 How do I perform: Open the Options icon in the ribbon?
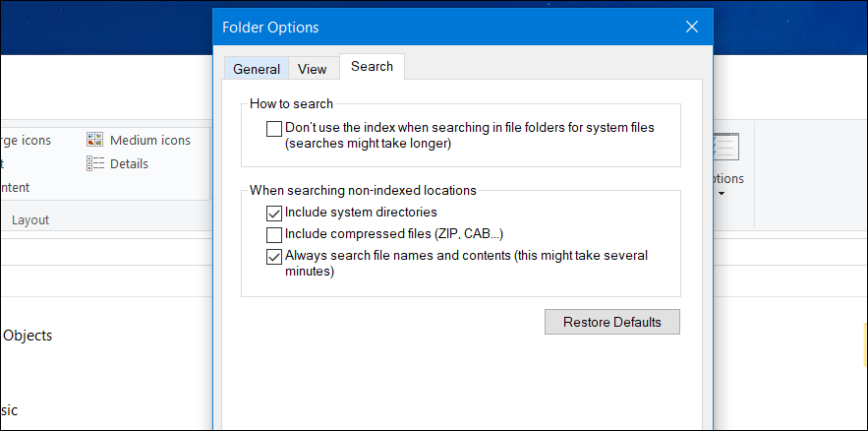tap(726, 149)
